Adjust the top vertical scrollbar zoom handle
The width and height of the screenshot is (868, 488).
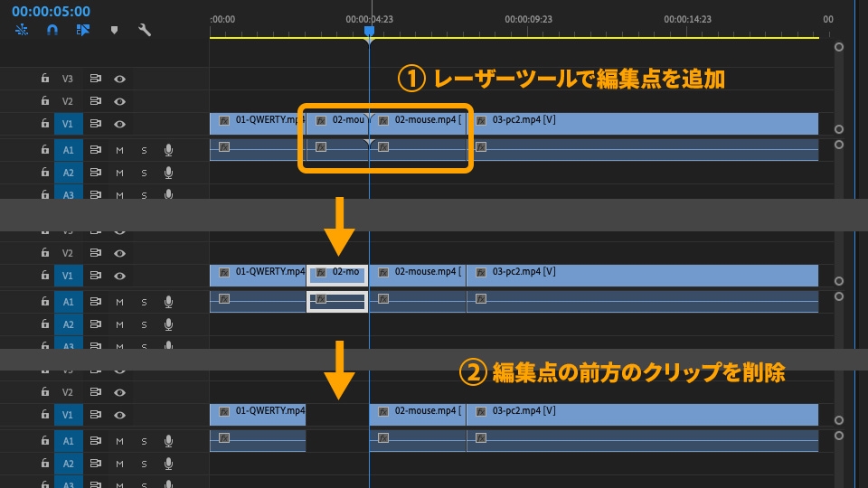839,47
